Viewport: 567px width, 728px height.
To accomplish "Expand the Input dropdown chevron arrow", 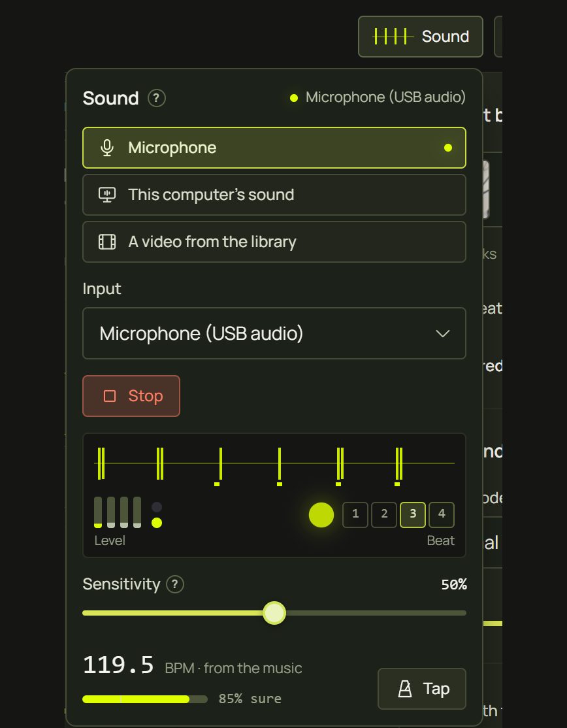I will tap(443, 334).
